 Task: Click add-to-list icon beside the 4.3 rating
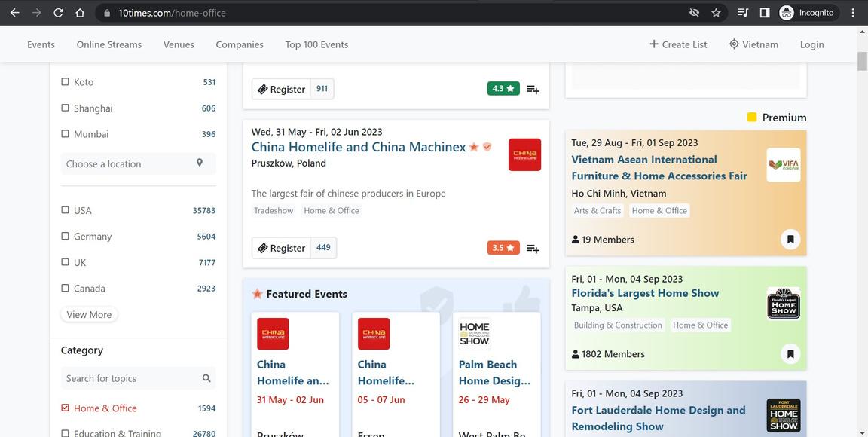coord(533,89)
